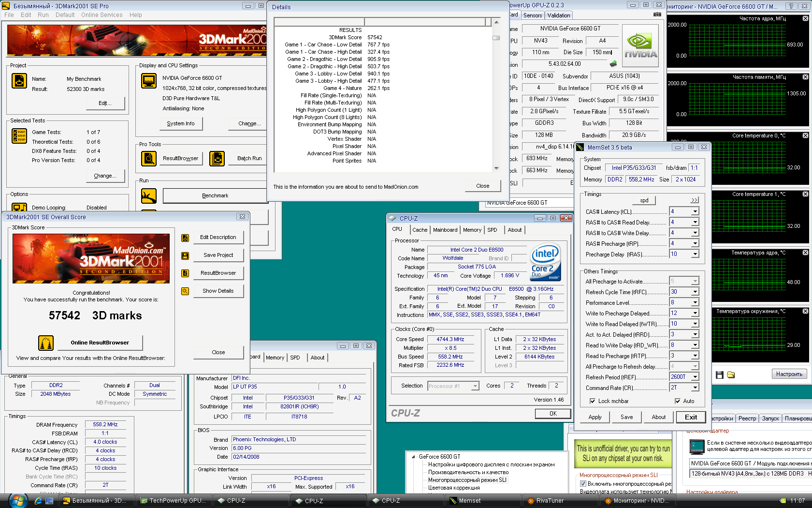Open the Windows Start orb
The image size is (812, 508).
(x=17, y=501)
